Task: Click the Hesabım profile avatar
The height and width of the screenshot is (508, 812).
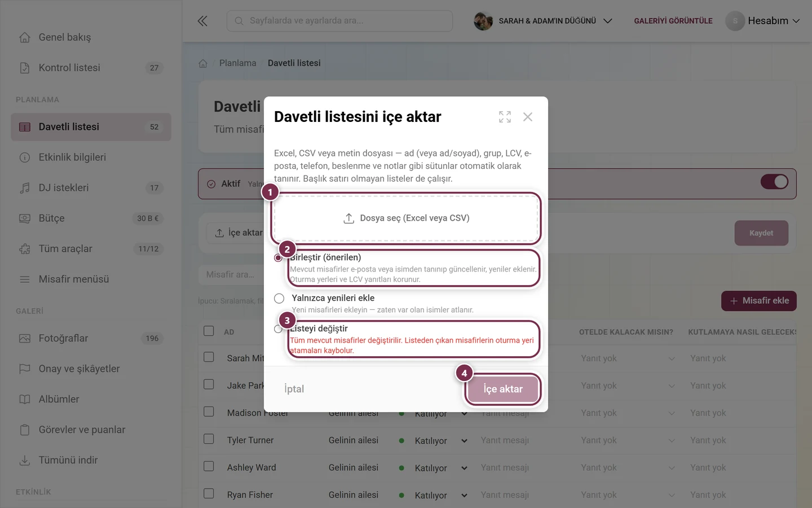Action: [x=735, y=21]
